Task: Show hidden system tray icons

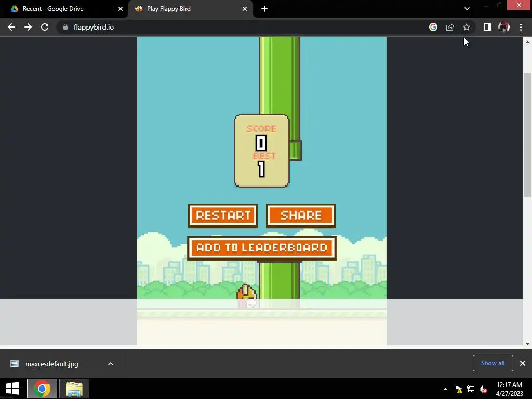Action: 445,389
